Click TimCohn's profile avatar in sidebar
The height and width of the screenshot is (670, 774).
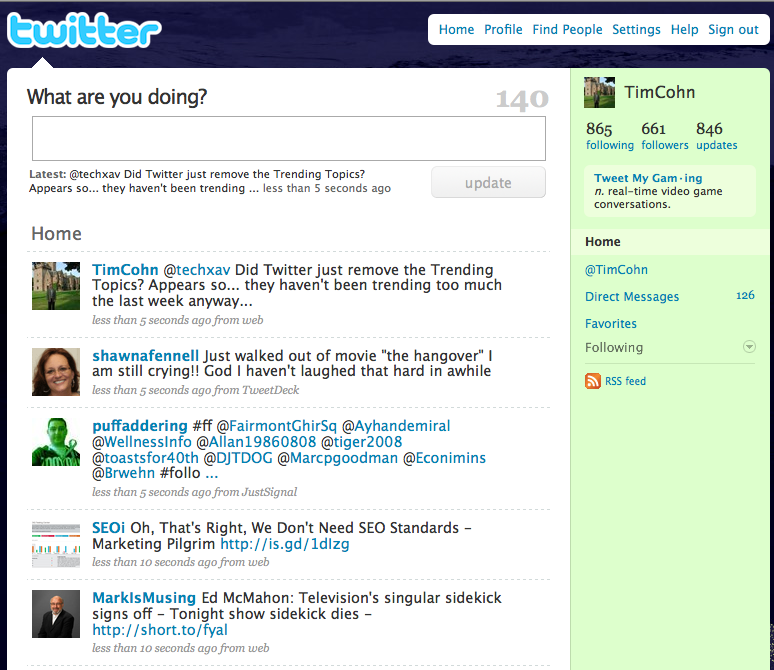click(x=599, y=93)
